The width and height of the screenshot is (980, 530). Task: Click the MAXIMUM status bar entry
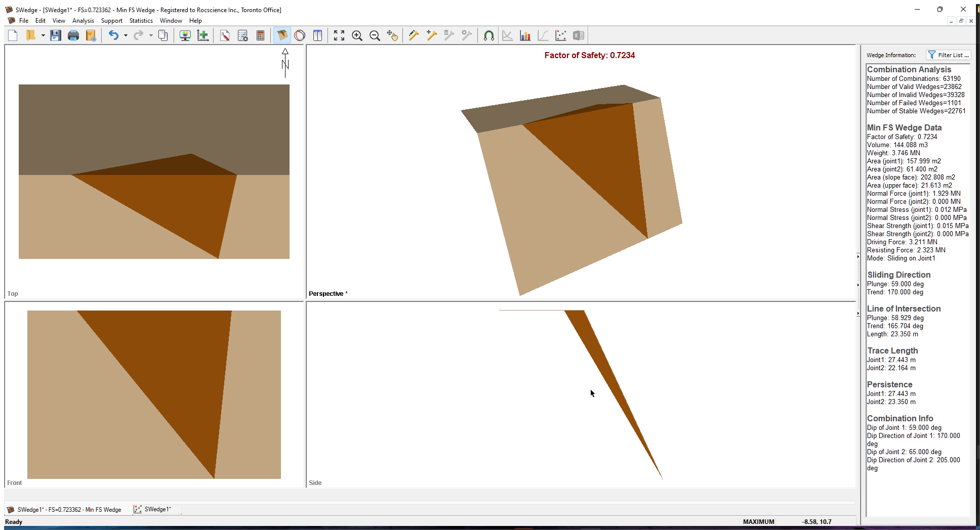click(758, 522)
